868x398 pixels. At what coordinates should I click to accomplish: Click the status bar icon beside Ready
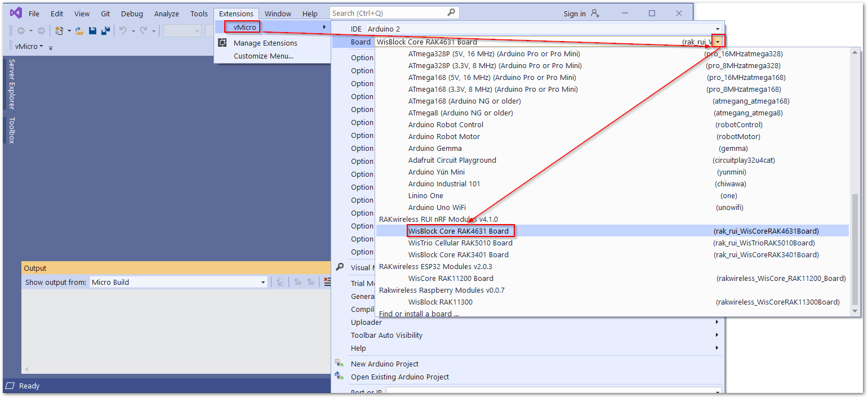pos(11,386)
